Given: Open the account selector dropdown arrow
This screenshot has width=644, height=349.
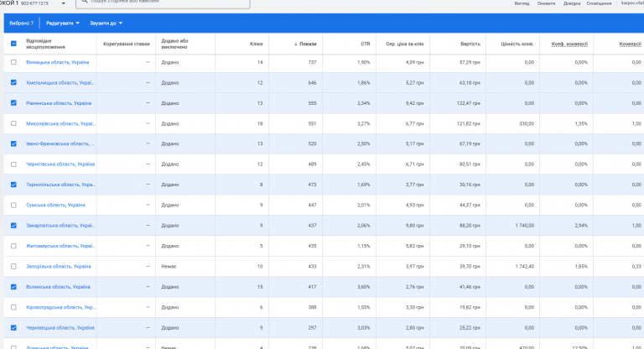Looking at the screenshot, I should pos(63,3).
